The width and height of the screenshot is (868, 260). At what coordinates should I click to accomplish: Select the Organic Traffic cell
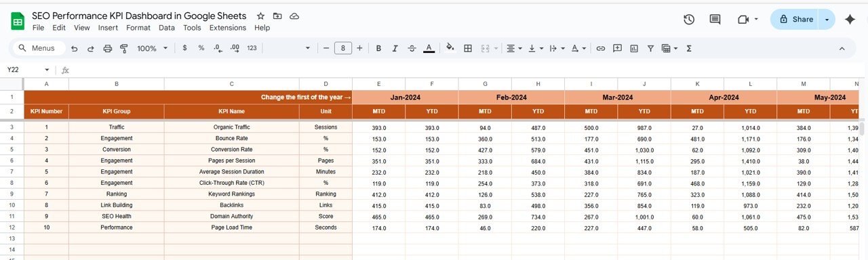(231, 127)
